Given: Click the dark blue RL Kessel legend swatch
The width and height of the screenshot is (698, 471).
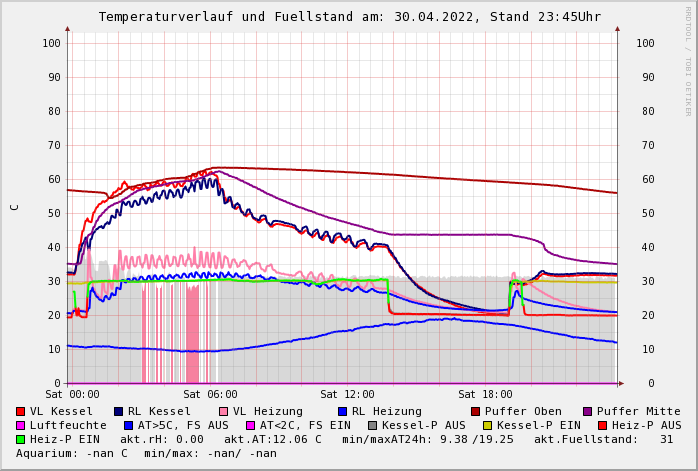Looking at the screenshot, I should tap(119, 411).
